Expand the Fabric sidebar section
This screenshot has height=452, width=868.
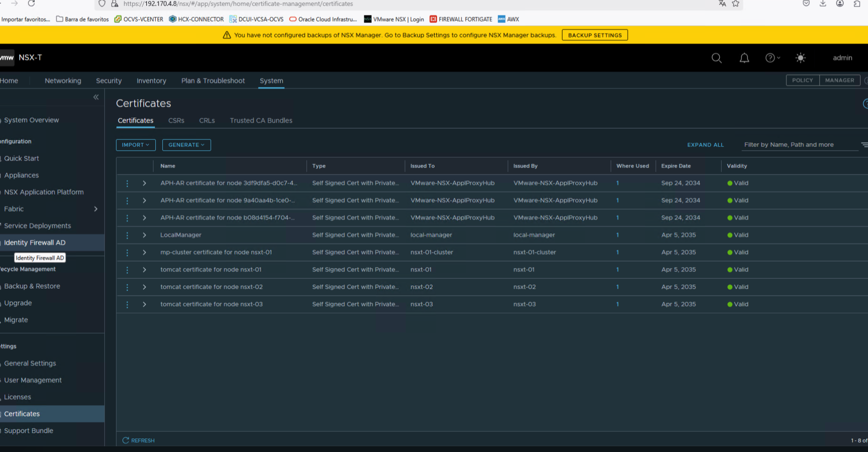coord(96,209)
